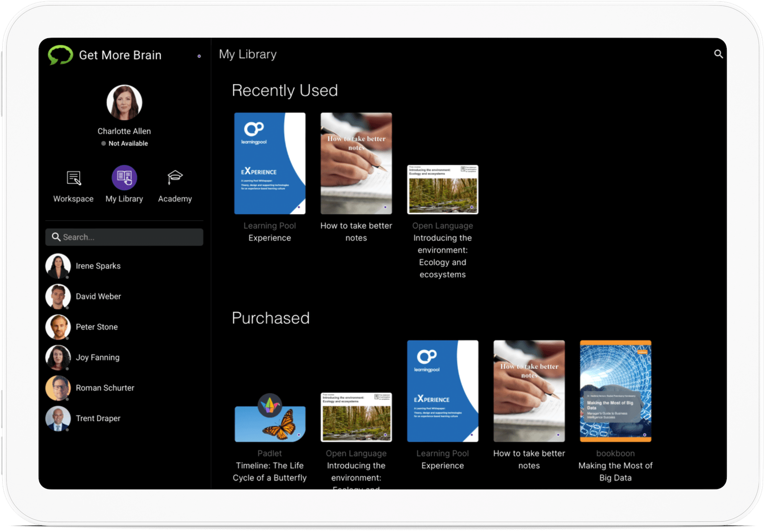Click the search magnifier icon at top right
Image resolution: width=764 pixels, height=532 pixels.
pyautogui.click(x=718, y=54)
